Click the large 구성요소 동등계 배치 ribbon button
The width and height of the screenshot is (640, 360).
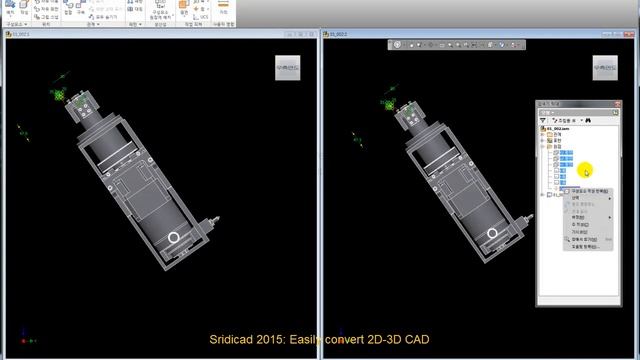pos(160,10)
